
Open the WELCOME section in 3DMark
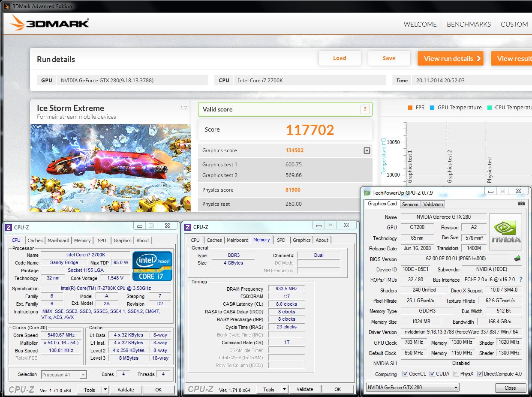(420, 24)
